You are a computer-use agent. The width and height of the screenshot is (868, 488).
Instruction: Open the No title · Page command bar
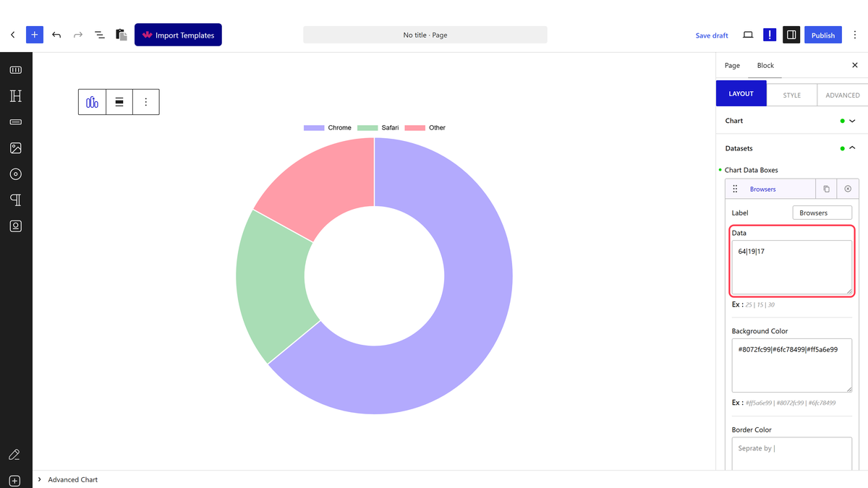(x=425, y=35)
